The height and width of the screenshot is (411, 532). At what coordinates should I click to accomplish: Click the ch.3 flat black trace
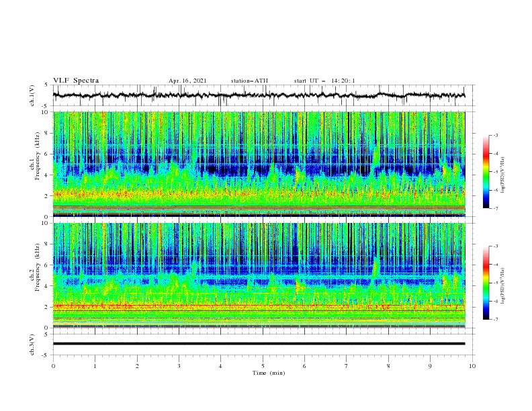click(259, 344)
